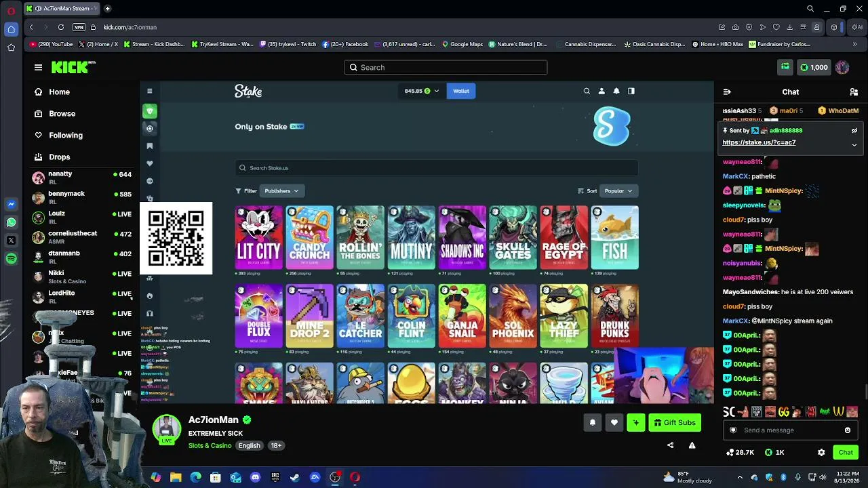Open nanatty channel in sidebar
868x488 pixels.
[x=81, y=178]
